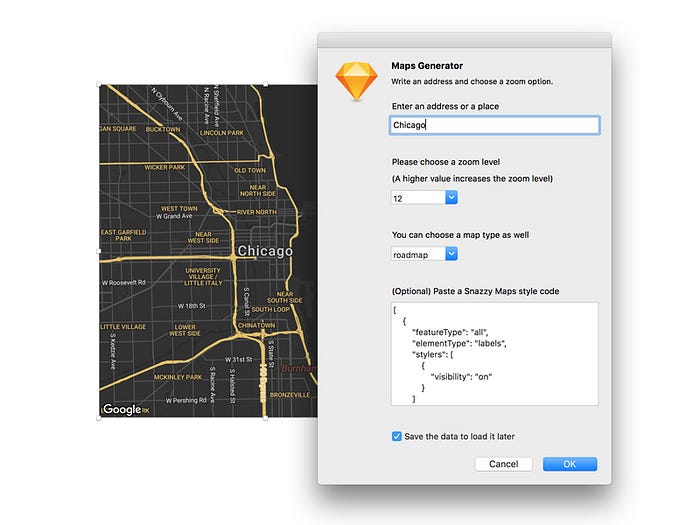Click the LOWER WEST SIDE map label
The height and width of the screenshot is (525, 700).
185,330
